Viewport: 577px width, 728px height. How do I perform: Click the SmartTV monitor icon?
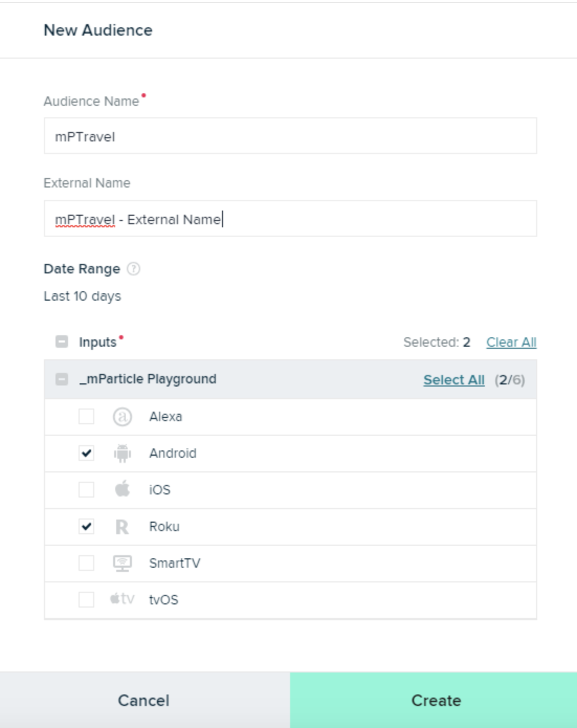click(122, 563)
